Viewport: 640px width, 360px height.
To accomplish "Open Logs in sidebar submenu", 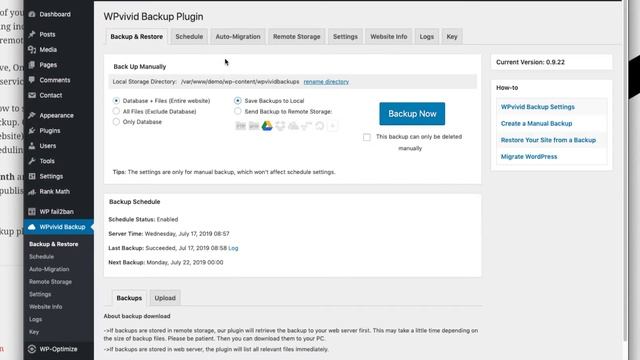I will pyautogui.click(x=35, y=320).
